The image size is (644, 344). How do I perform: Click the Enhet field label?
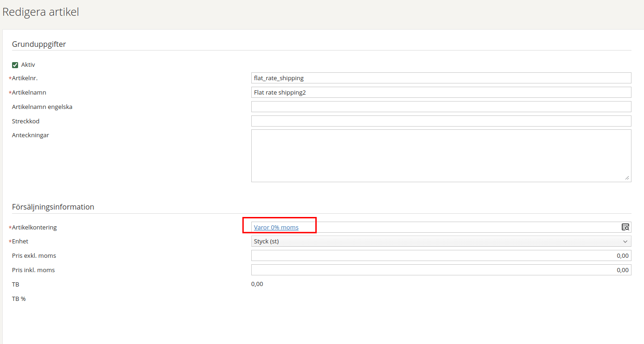(20, 242)
